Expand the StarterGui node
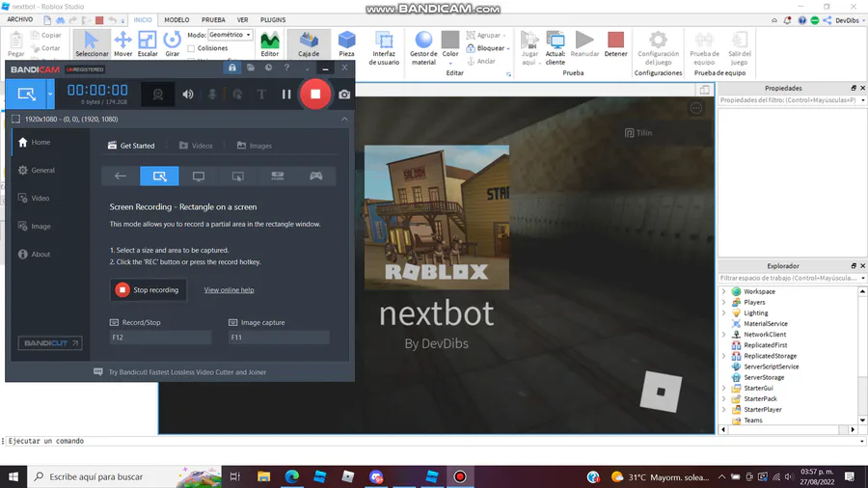 click(723, 388)
